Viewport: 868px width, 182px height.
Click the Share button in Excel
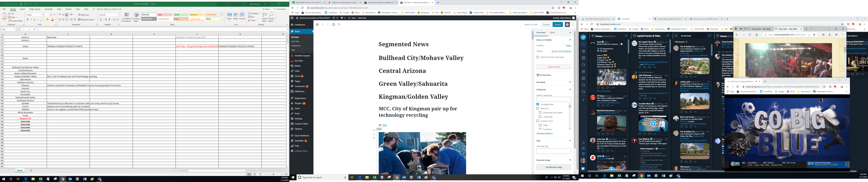266,9
